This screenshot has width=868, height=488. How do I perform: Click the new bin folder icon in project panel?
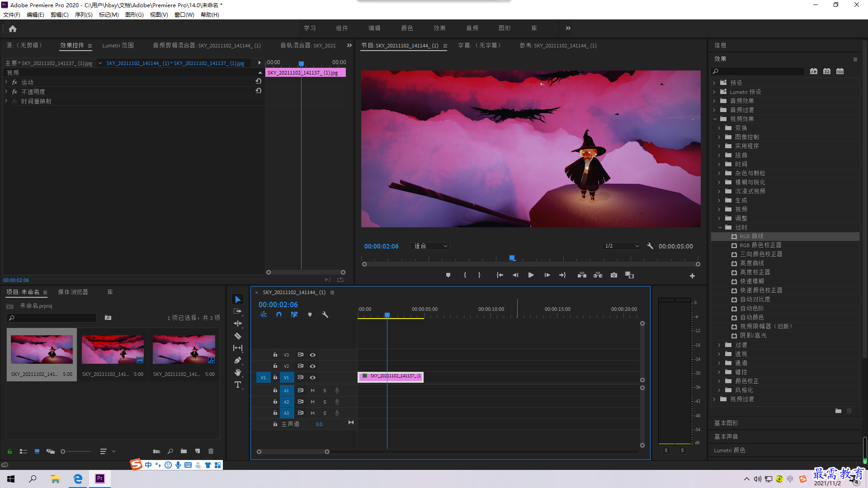(x=184, y=451)
